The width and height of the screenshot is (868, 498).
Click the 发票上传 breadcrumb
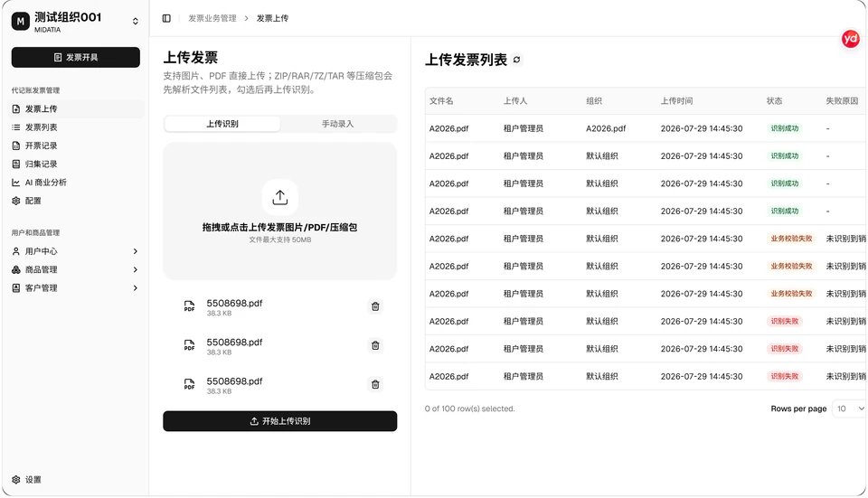click(272, 18)
